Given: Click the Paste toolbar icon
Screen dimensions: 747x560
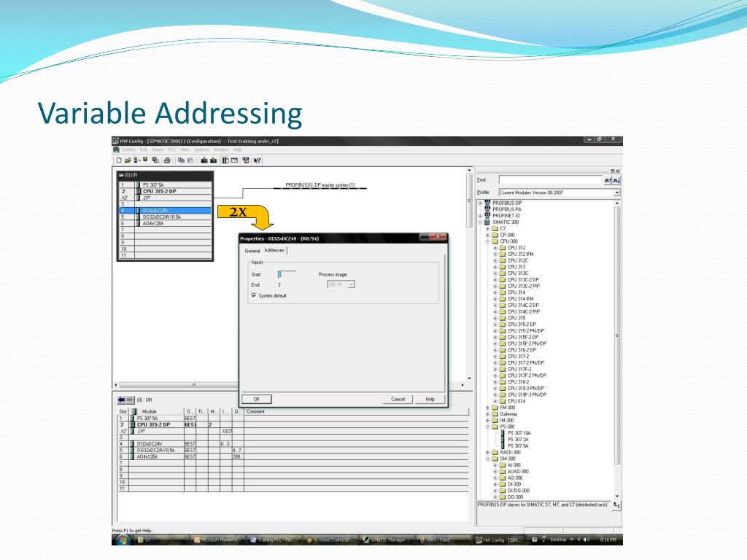Looking at the screenshot, I should pyautogui.click(x=190, y=160).
